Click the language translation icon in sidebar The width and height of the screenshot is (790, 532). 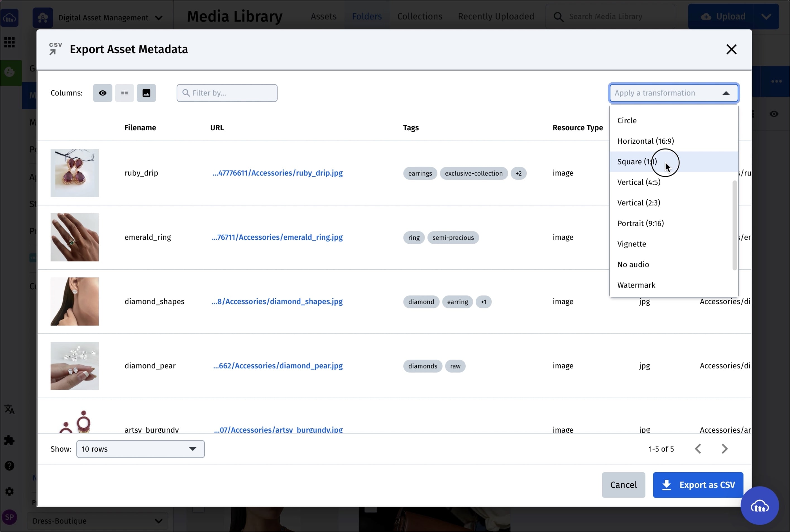[x=9, y=409]
